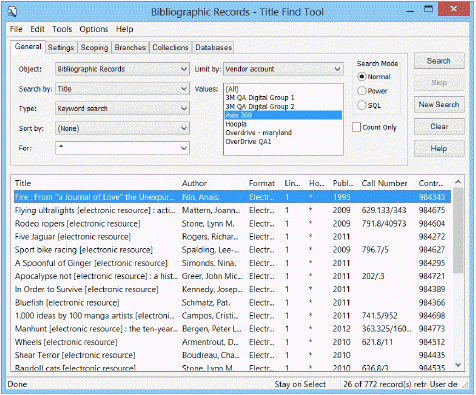The width and height of the screenshot is (476, 395).
Task: Select the Flying ultralights result row
Action: 232,210
